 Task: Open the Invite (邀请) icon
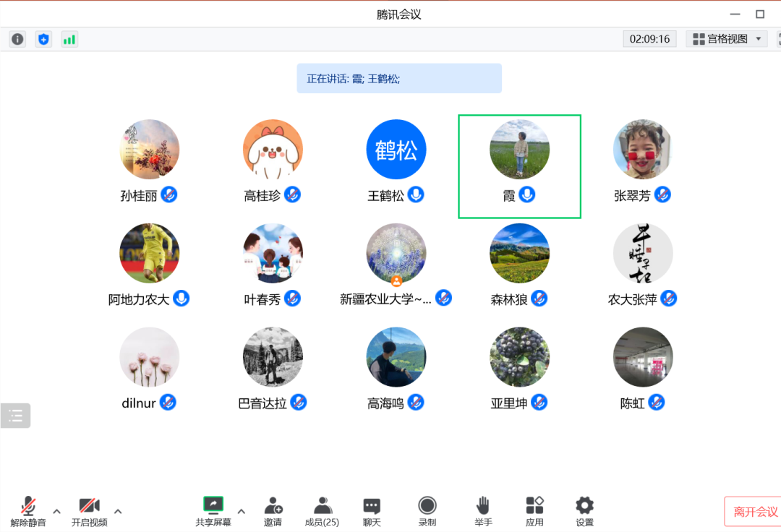(273, 510)
